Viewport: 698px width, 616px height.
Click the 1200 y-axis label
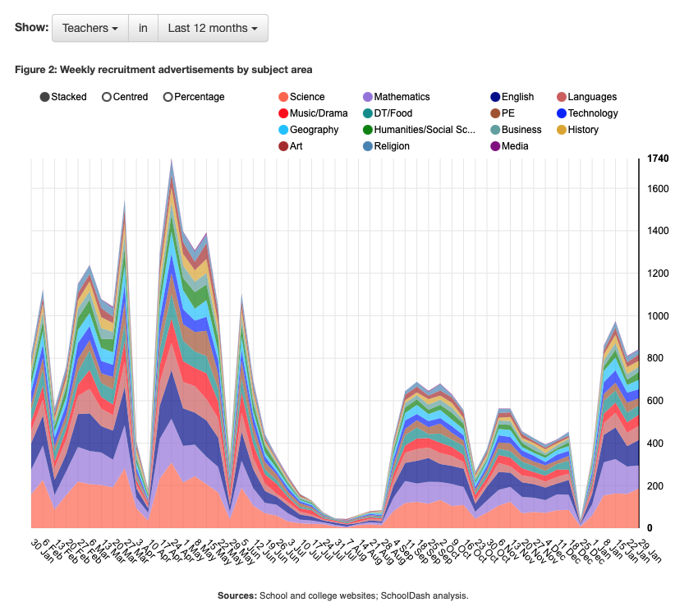pos(658,274)
